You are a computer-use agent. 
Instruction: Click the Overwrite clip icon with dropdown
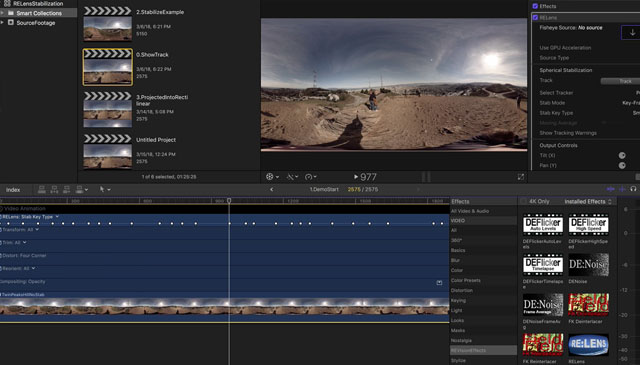82,189
